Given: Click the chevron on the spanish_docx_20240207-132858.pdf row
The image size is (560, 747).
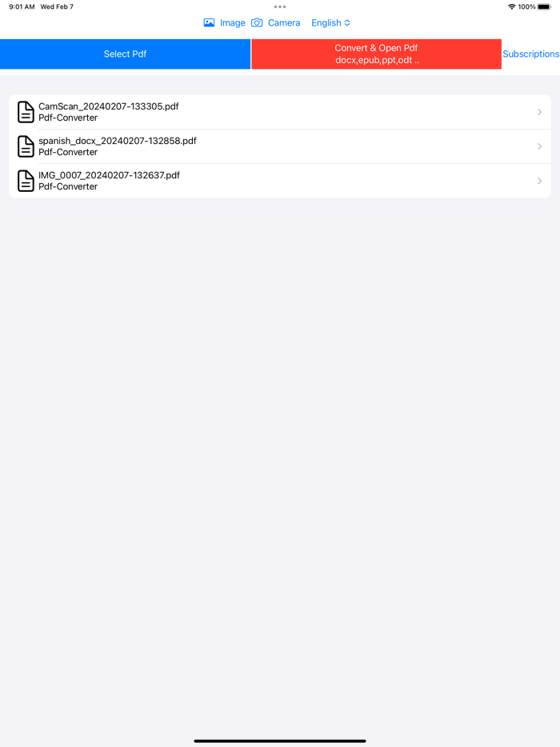Looking at the screenshot, I should pyautogui.click(x=539, y=146).
